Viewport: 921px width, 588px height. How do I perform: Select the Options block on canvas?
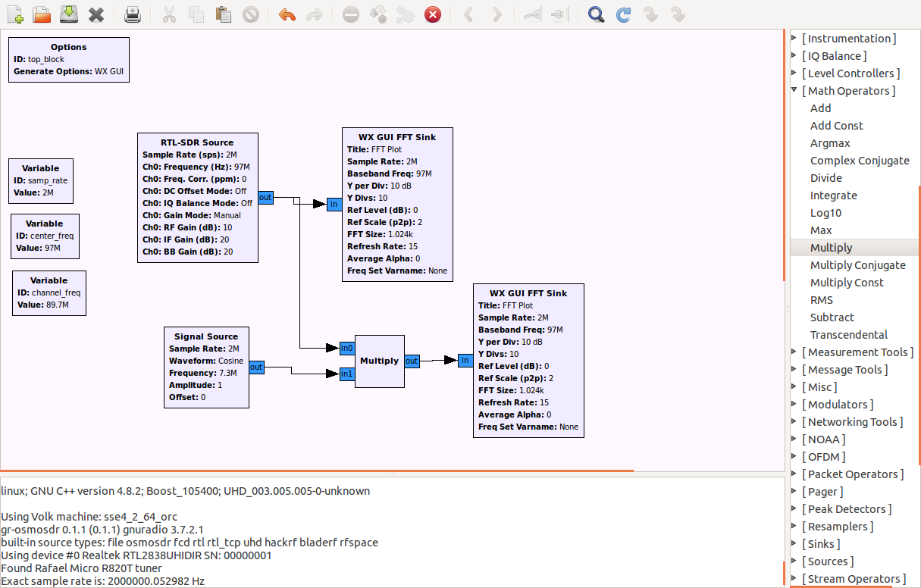[x=69, y=60]
